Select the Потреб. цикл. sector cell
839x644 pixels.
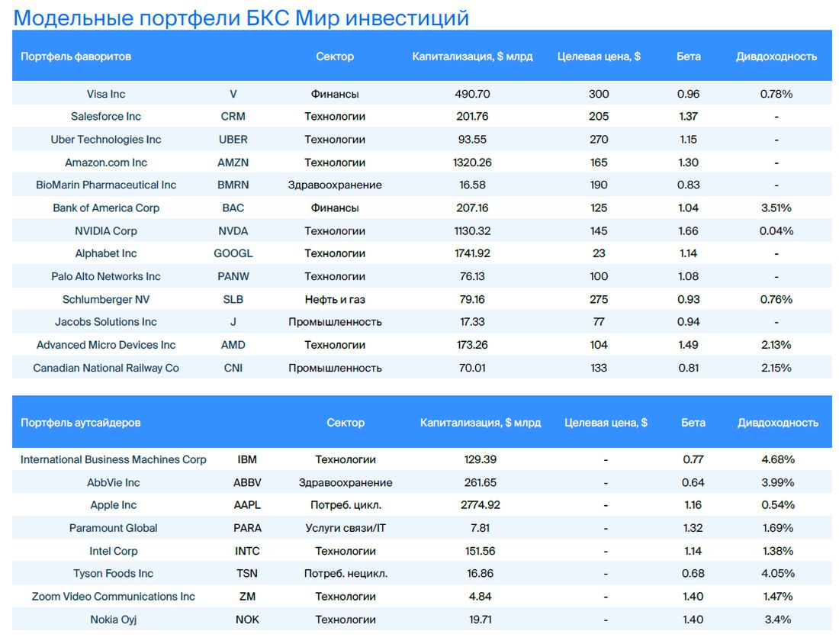pyautogui.click(x=346, y=505)
